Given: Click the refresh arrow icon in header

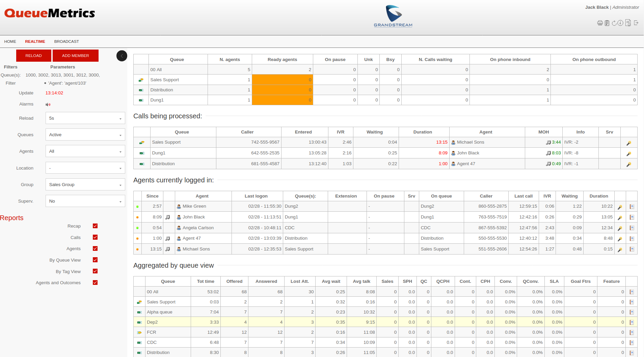Looking at the screenshot, I should tap(614, 23).
